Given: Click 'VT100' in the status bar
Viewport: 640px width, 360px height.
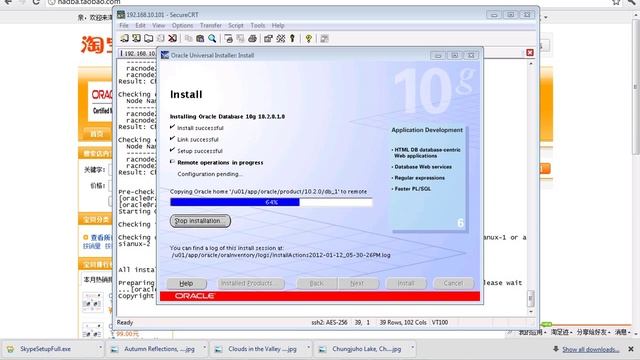Looking at the screenshot, I should tap(440, 322).
